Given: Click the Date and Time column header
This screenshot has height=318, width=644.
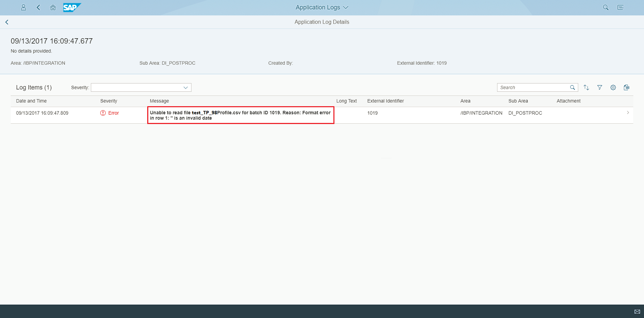Looking at the screenshot, I should click(x=31, y=101).
